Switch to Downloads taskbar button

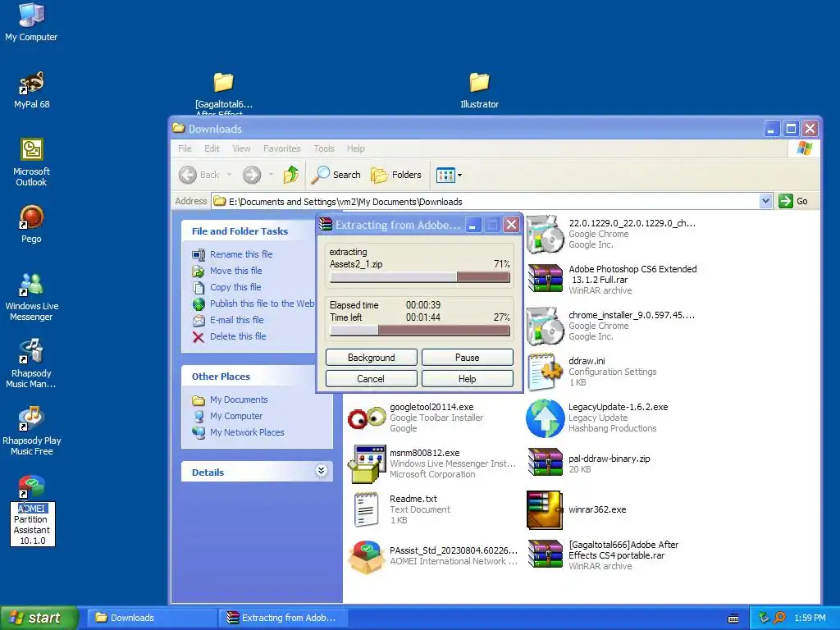coord(152,618)
